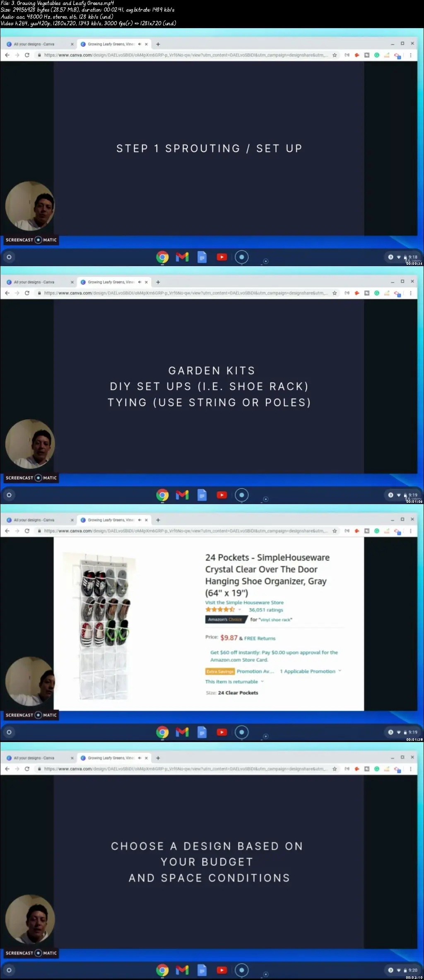Expand the star rating dropdown arrow
The image size is (424, 980).
pyautogui.click(x=239, y=610)
